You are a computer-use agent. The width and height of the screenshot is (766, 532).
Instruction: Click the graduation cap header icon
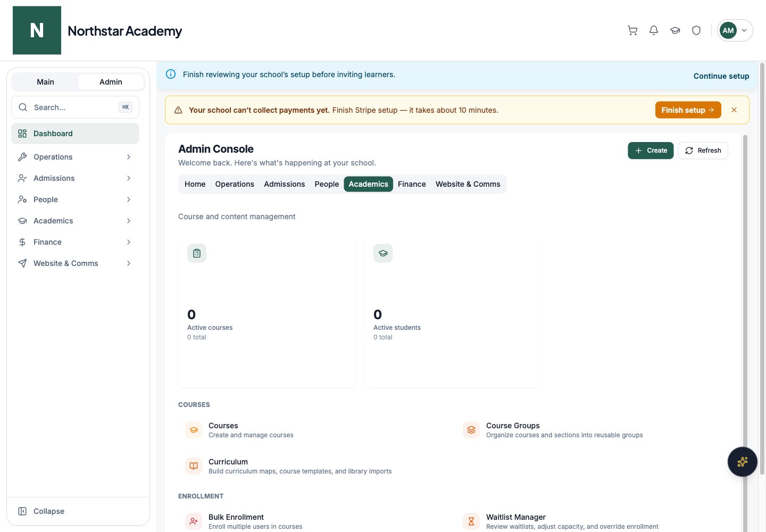(675, 30)
